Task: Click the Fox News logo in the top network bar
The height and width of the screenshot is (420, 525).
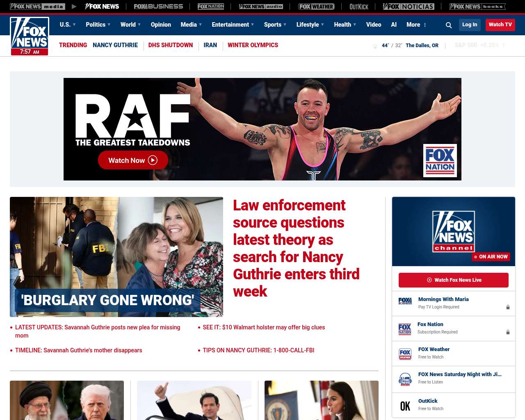Action: tap(102, 7)
